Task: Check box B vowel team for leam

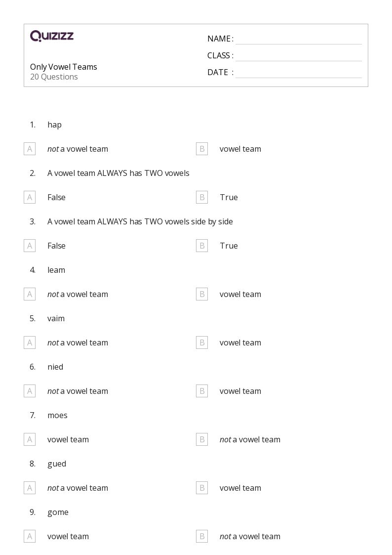Action: point(202,294)
